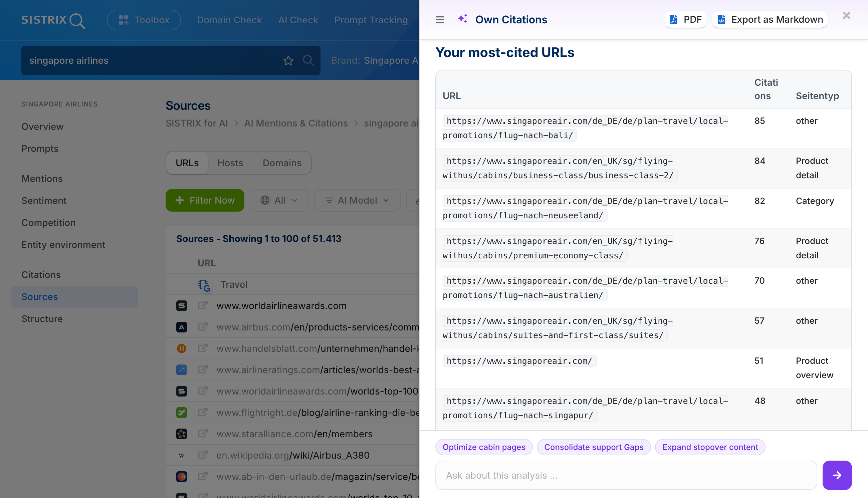The width and height of the screenshot is (868, 498).
Task: Open external link icon for ab-in-den-urlaub.de row
Action: (x=203, y=476)
